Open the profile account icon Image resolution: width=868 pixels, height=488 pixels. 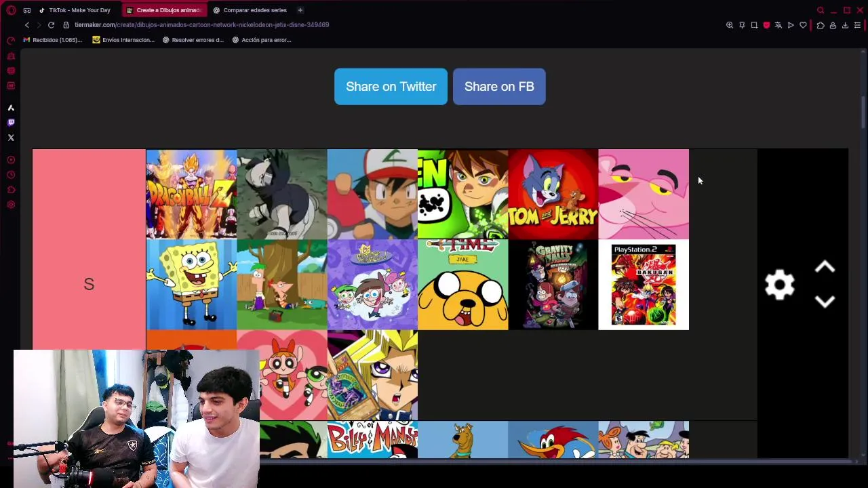click(833, 25)
